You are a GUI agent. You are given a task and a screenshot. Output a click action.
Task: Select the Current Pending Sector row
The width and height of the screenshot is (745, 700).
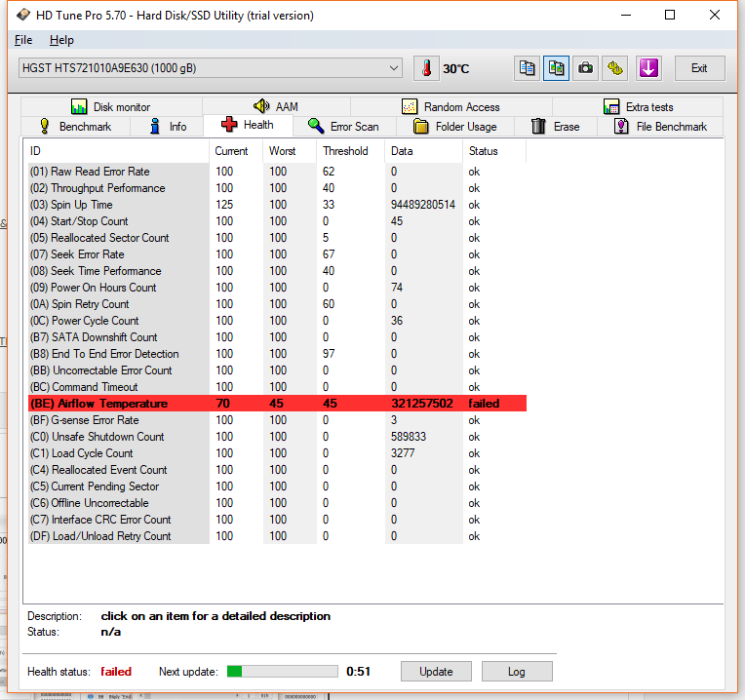click(x=277, y=486)
